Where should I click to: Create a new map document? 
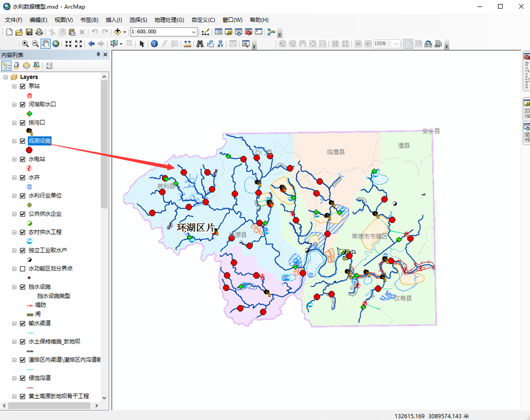(9, 32)
